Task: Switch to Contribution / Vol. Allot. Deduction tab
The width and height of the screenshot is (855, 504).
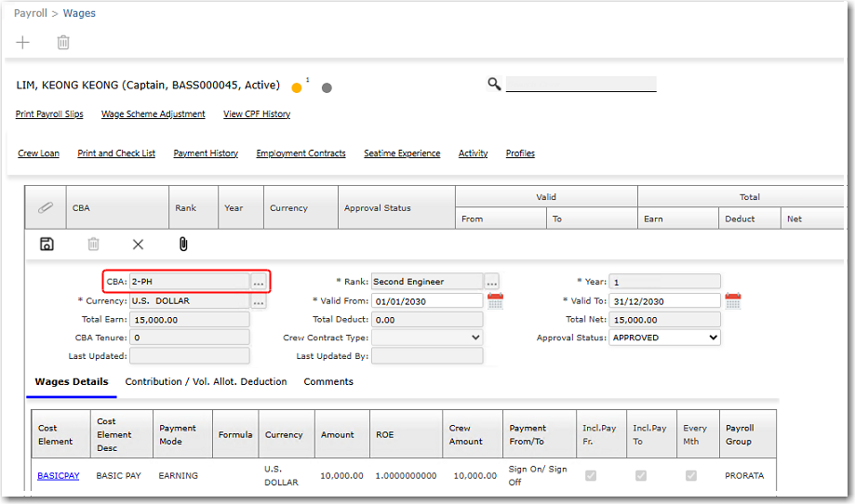Action: 206,381
